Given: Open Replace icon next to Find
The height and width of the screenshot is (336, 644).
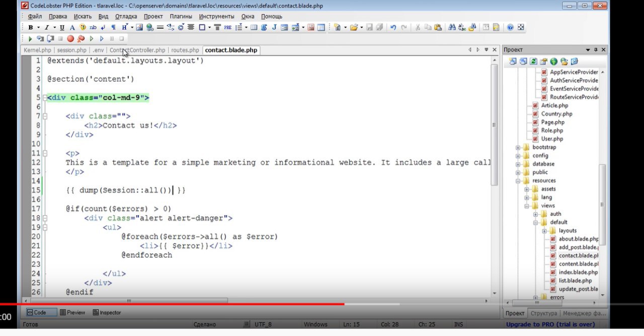Looking at the screenshot, I should 462,28.
